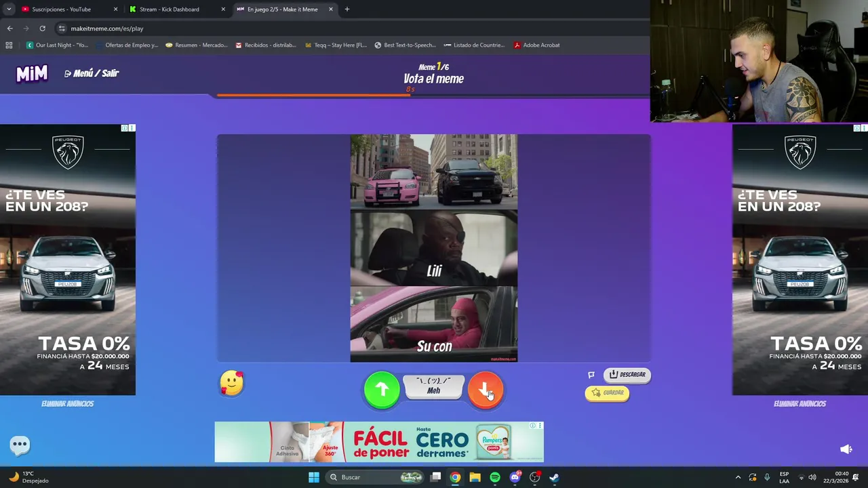Open the weather widget 13°C Despejado
Viewport: 868px width, 488px height.
28,477
